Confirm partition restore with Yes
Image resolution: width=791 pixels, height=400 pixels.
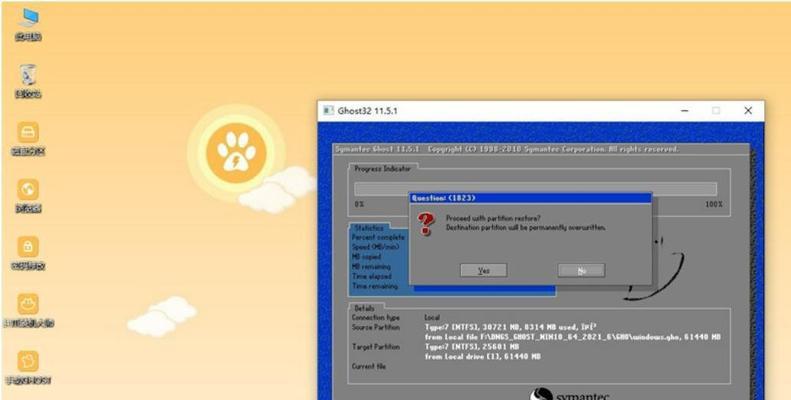pyautogui.click(x=483, y=270)
